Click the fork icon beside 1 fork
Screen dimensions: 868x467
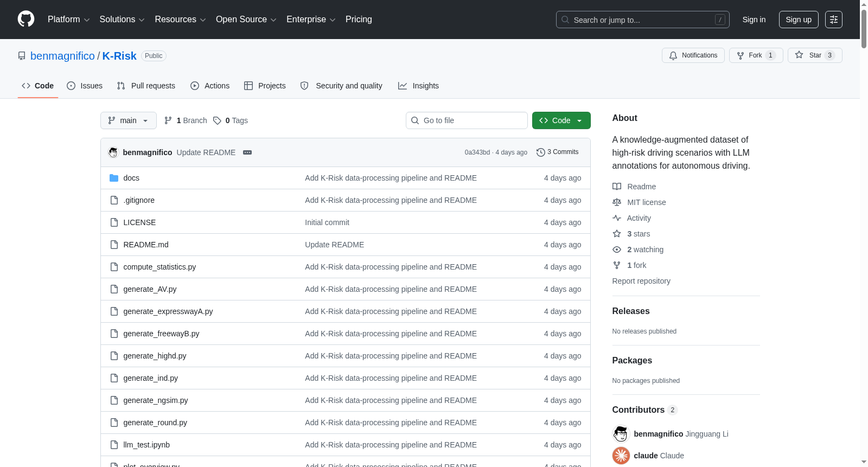click(617, 265)
